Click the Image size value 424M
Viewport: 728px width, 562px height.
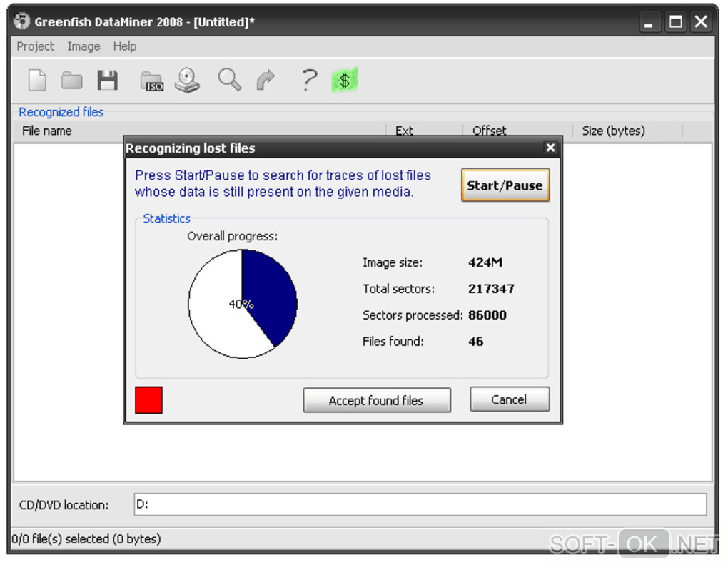(x=485, y=262)
